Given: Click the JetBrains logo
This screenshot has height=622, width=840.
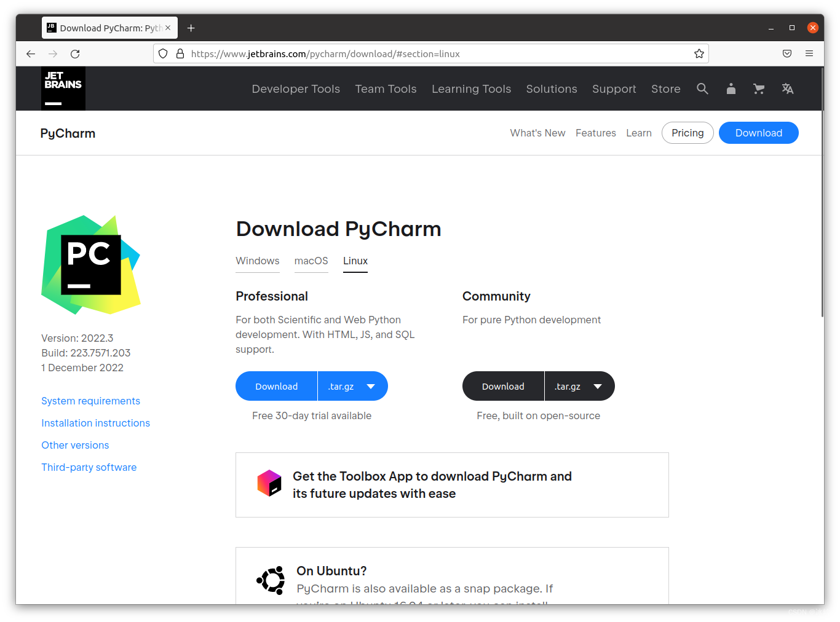Looking at the screenshot, I should (x=63, y=89).
